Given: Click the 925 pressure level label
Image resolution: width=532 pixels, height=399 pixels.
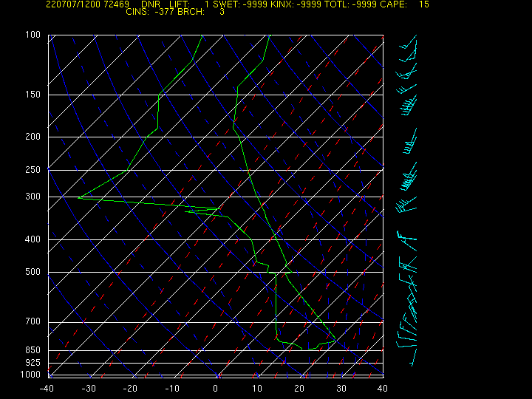Looking at the screenshot, I should coord(33,363).
